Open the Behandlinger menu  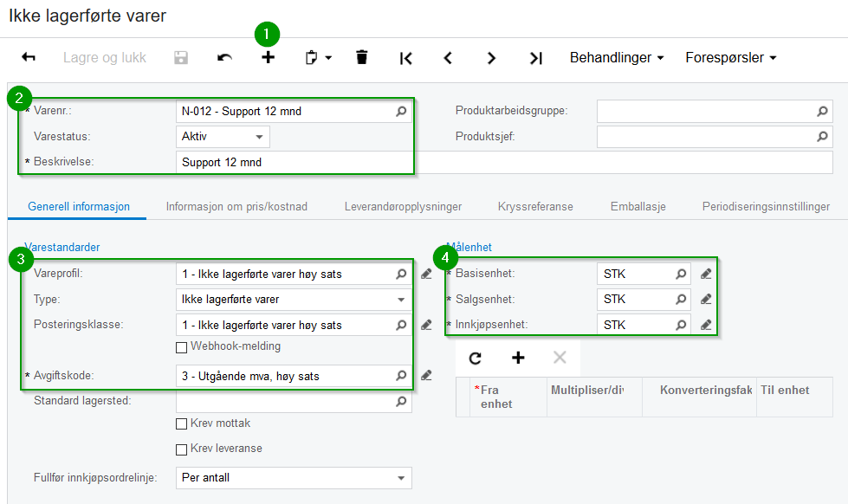coord(617,58)
